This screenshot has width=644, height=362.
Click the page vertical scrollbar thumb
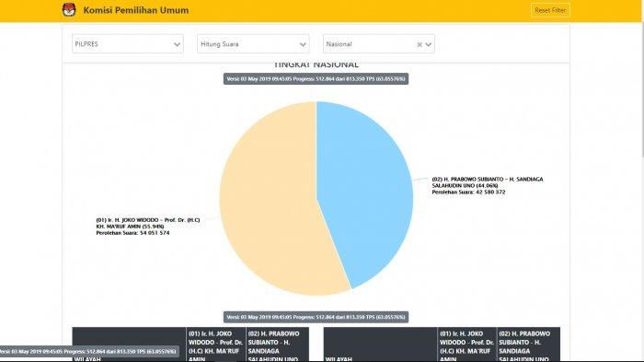(x=642, y=89)
